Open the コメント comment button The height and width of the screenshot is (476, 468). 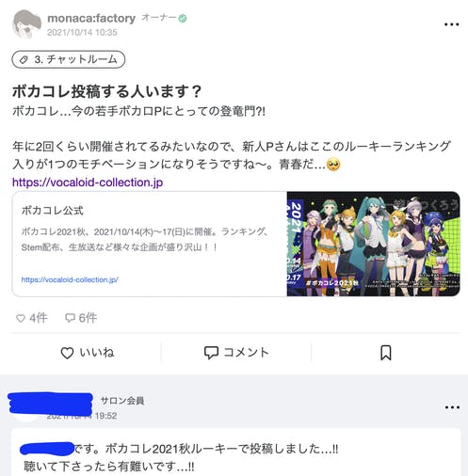pyautogui.click(x=236, y=353)
